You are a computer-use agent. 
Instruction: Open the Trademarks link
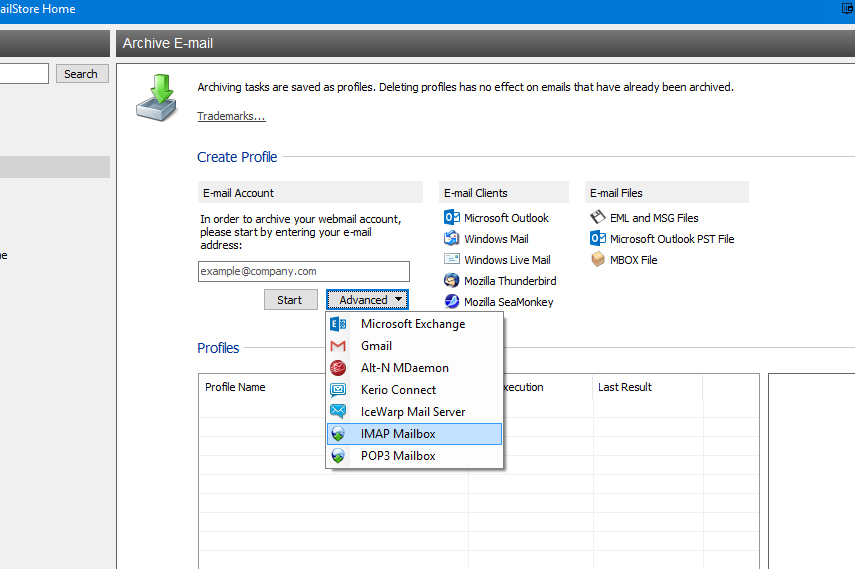(x=231, y=116)
